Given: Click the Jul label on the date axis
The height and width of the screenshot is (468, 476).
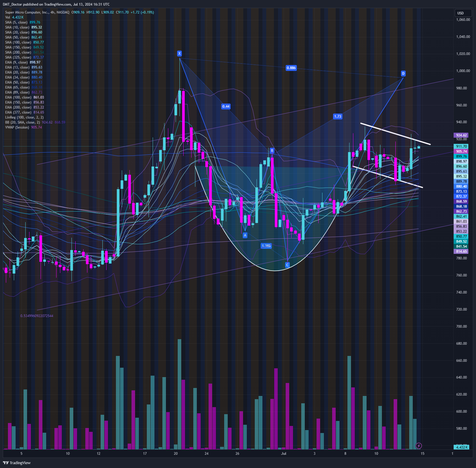Looking at the screenshot, I should click(284, 454).
